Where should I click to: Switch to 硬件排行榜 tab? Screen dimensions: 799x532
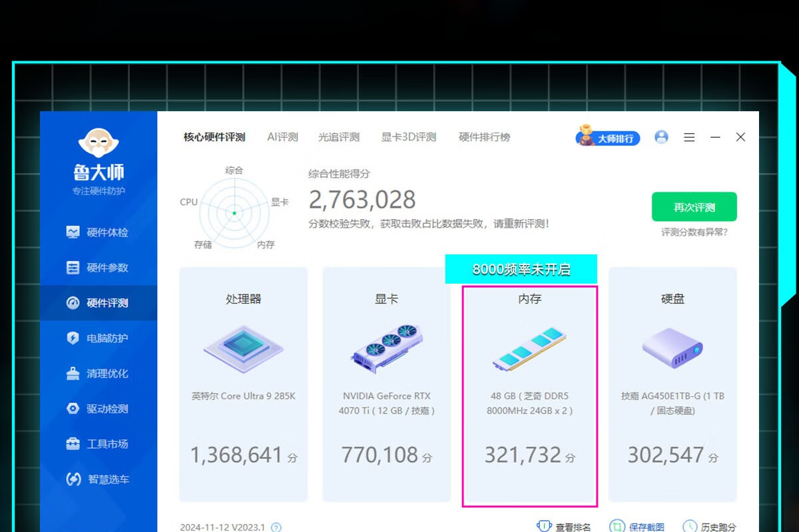click(x=484, y=137)
